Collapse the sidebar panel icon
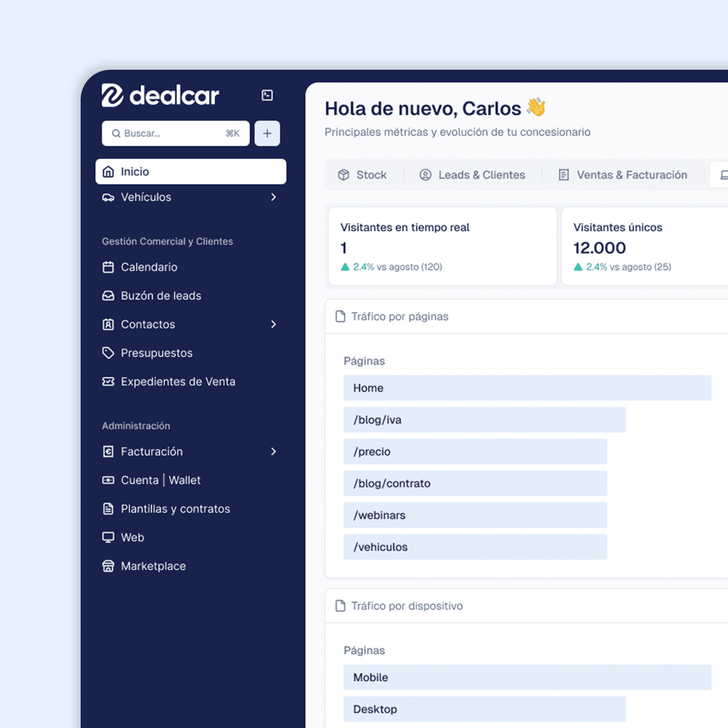The image size is (728, 728). point(267,95)
